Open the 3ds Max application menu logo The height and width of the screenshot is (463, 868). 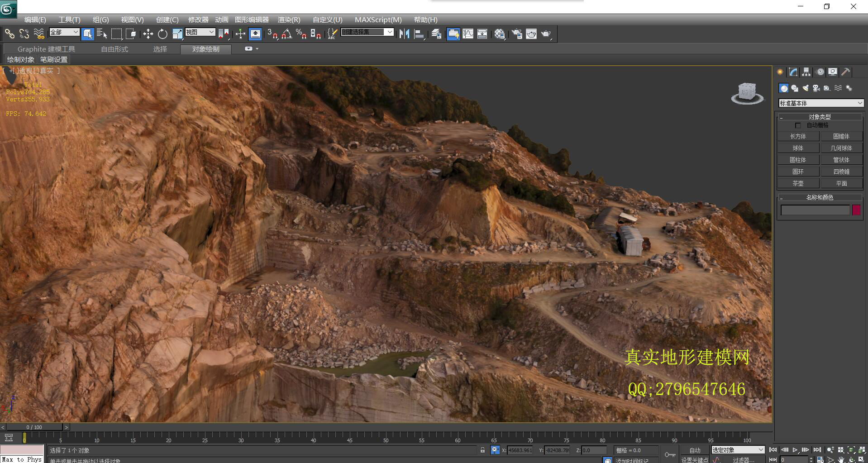tap(8, 9)
